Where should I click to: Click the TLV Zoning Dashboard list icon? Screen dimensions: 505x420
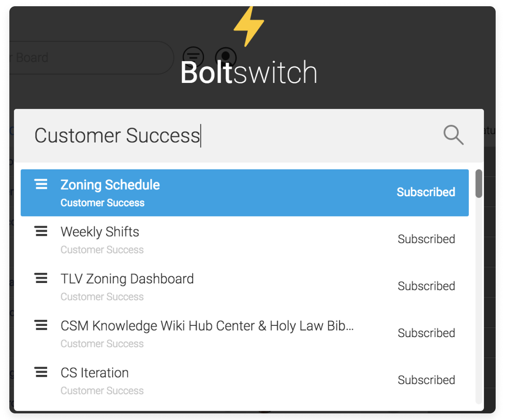41,278
